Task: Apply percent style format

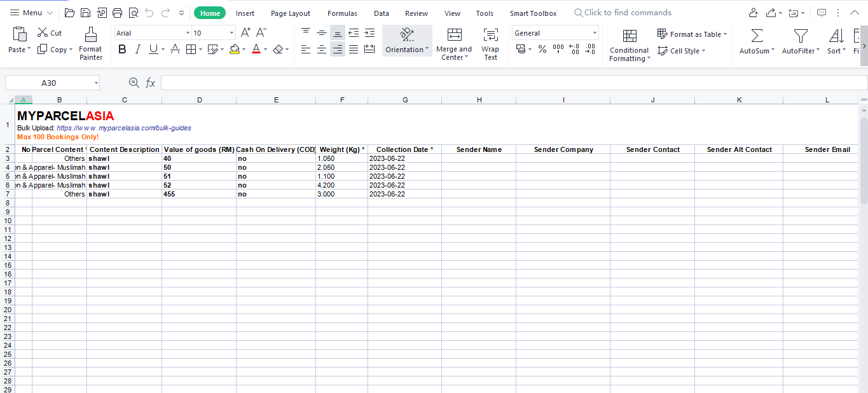Action: [x=542, y=49]
